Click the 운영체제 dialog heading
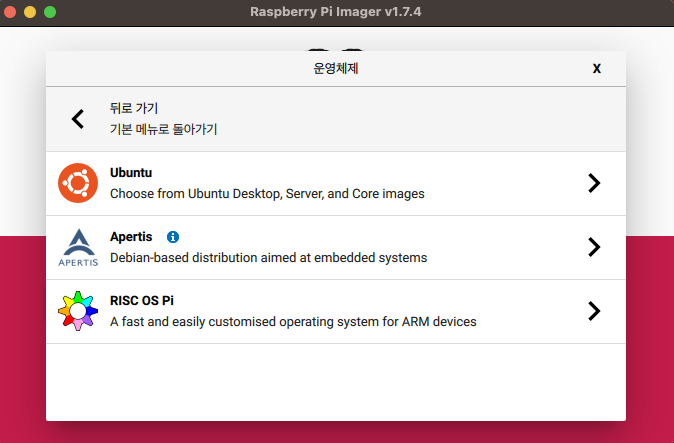This screenshot has width=674, height=443. click(336, 68)
